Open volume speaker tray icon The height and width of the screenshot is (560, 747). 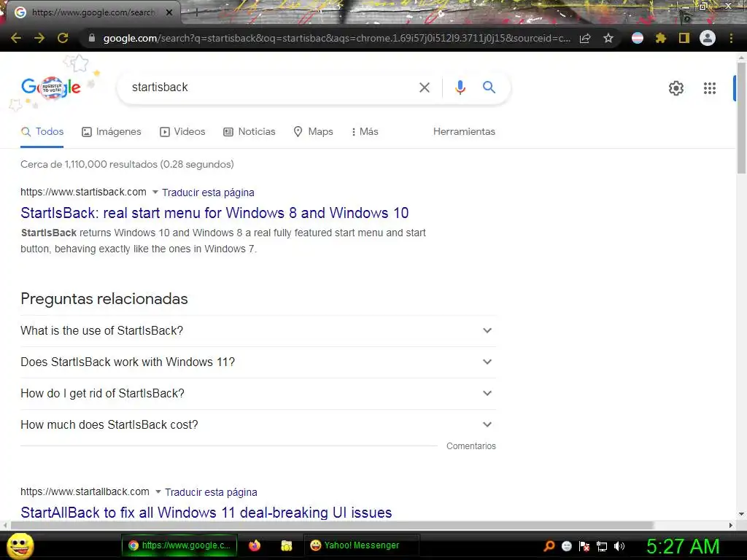click(619, 546)
